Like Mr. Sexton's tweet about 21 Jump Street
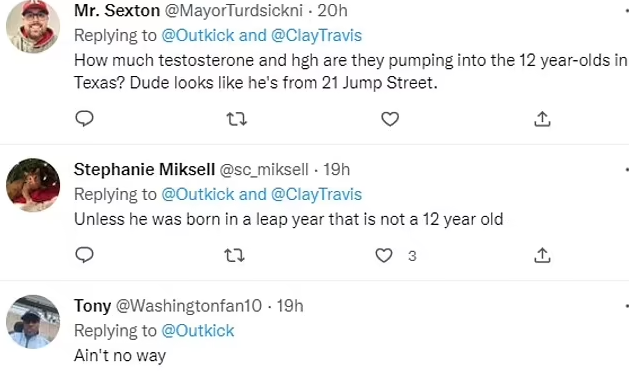 (x=390, y=119)
